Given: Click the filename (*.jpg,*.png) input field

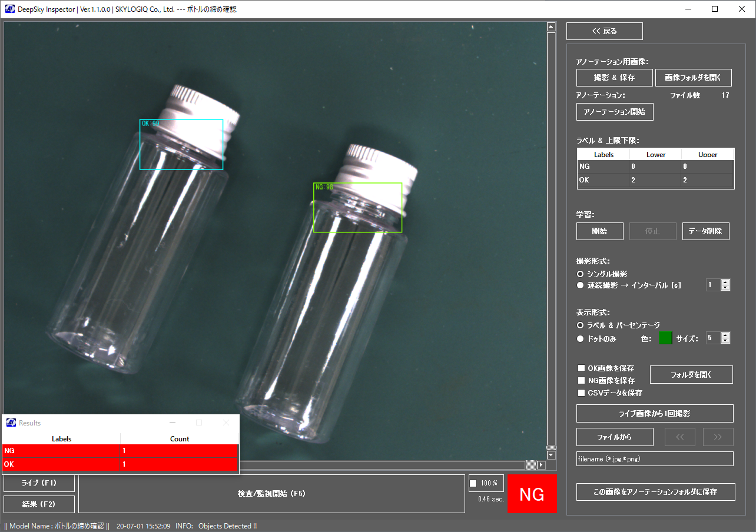Looking at the screenshot, I should [655, 459].
